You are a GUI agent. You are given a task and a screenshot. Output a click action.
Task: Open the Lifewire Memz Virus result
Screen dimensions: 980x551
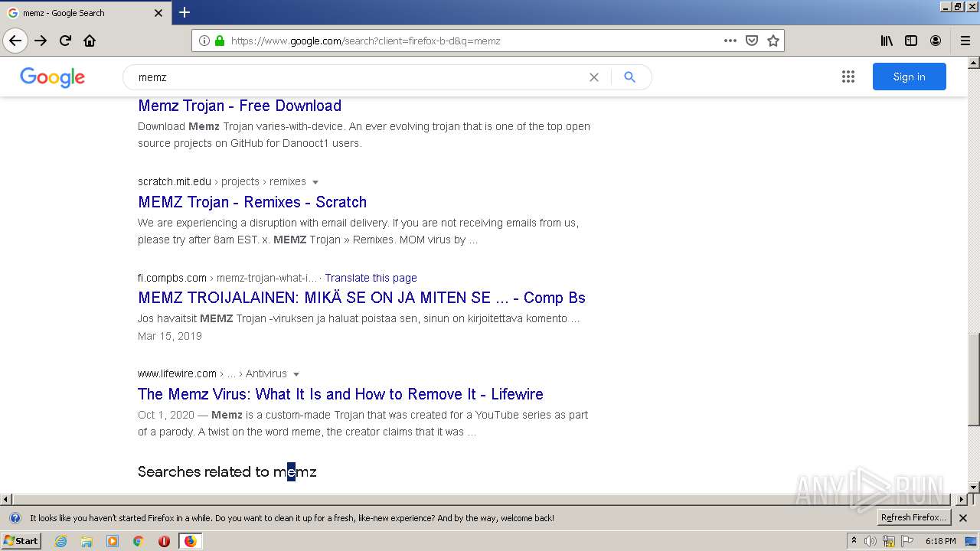point(341,394)
